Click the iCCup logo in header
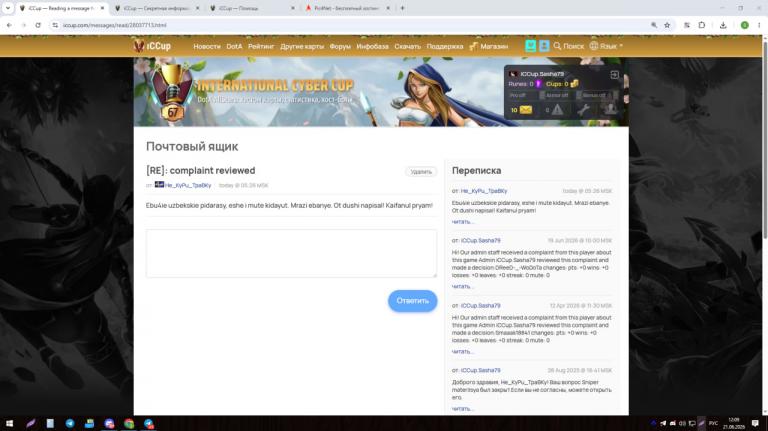The width and height of the screenshot is (768, 431). 152,46
